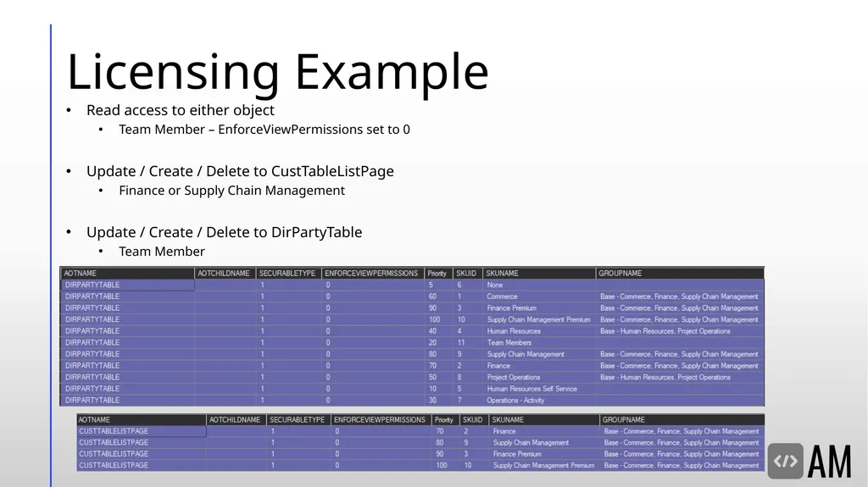
Task: Click Priority header in the CUSTTABLELISTPAGE grid
Action: 444,420
